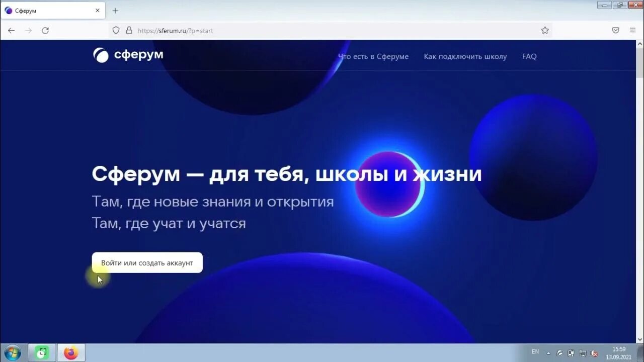
Task: Open the power plug tray icon
Action: point(571,353)
